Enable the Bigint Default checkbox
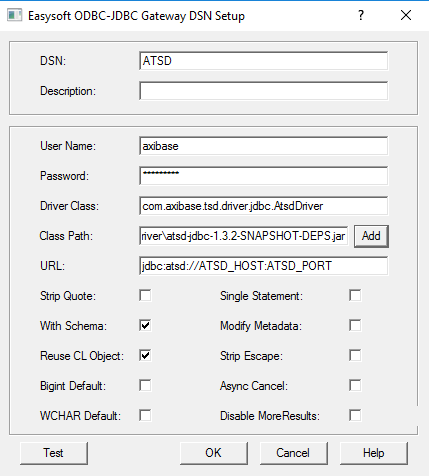Image resolution: width=429 pixels, height=476 pixels. pyautogui.click(x=145, y=385)
